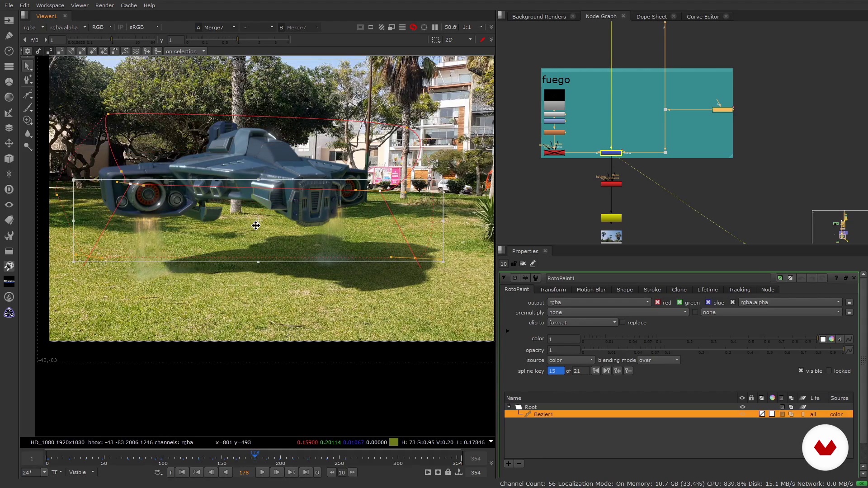Open the blending mode over dropdown
868x488 pixels.
click(x=658, y=360)
